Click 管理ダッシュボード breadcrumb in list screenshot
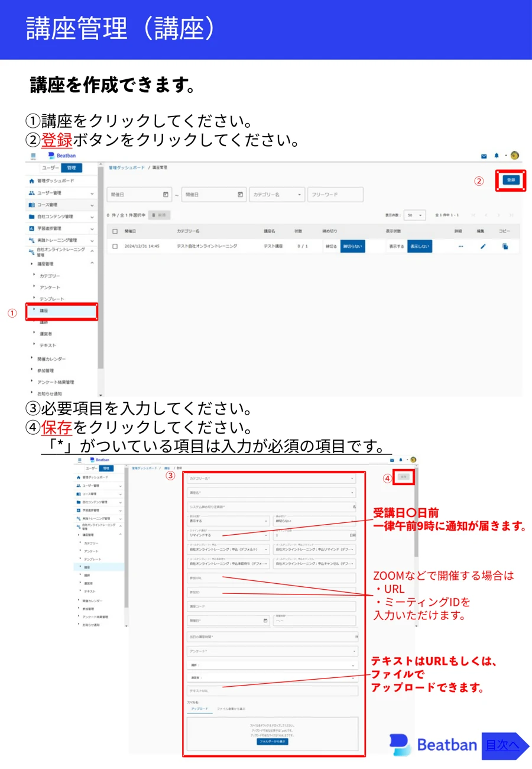 click(126, 167)
